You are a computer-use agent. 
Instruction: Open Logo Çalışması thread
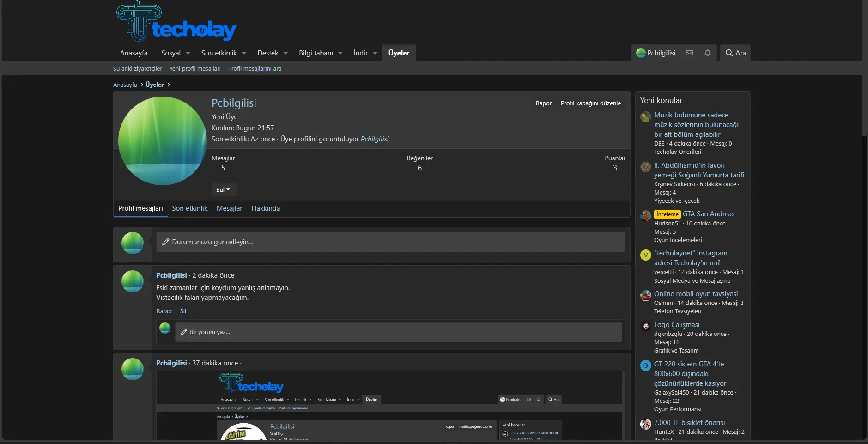pyautogui.click(x=677, y=325)
